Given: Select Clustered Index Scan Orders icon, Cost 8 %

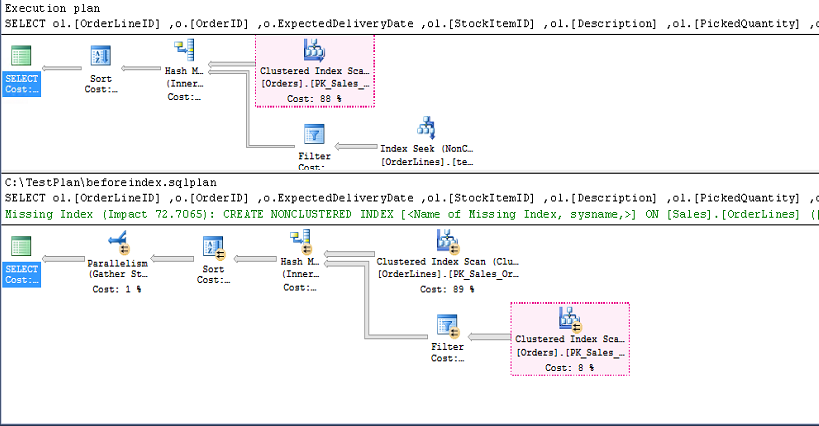Looking at the screenshot, I should click(570, 320).
